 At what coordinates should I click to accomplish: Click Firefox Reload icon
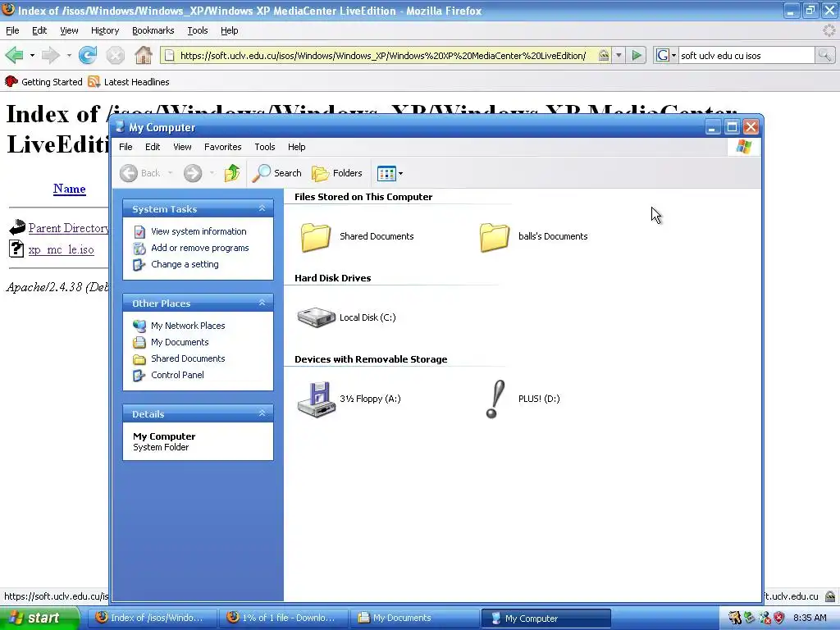[88, 55]
